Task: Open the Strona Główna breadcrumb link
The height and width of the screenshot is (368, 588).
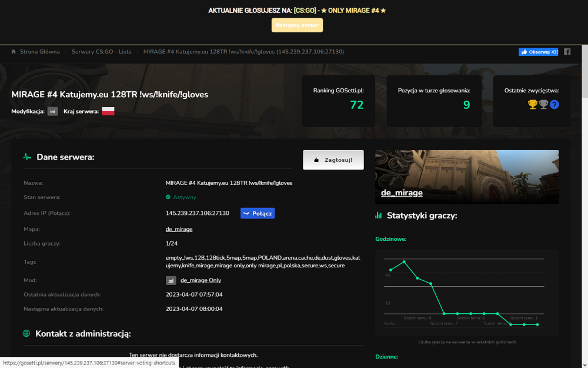Action: [40, 52]
